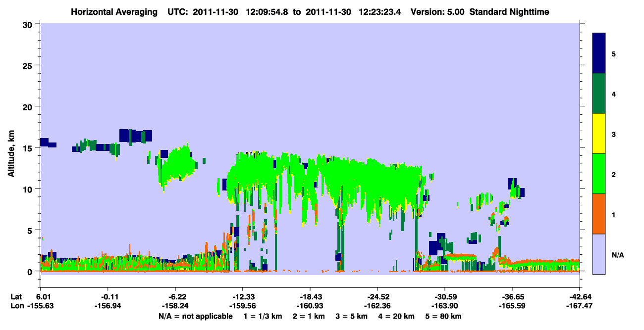Image resolution: width=644 pixels, height=330 pixels.
Task: Click the dark blue level 5 color swatch
Action: tap(599, 53)
